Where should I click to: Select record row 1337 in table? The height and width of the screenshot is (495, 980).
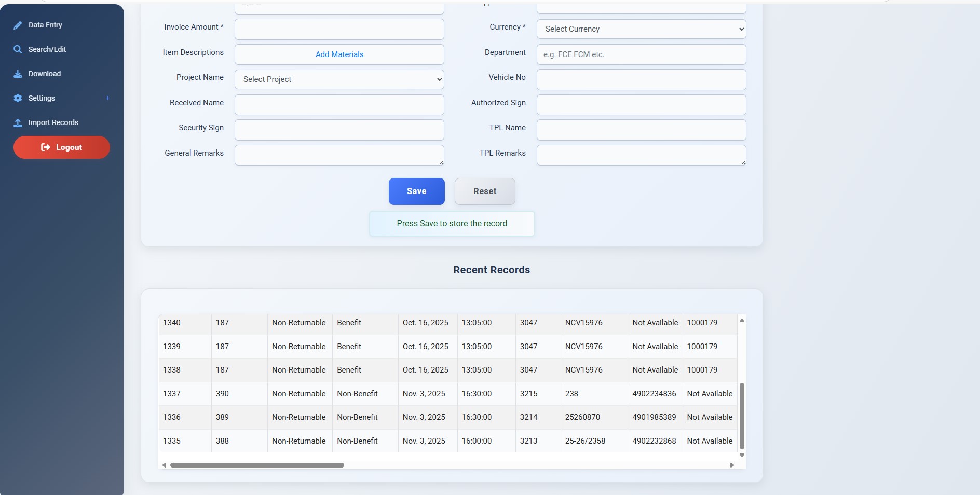click(172, 394)
